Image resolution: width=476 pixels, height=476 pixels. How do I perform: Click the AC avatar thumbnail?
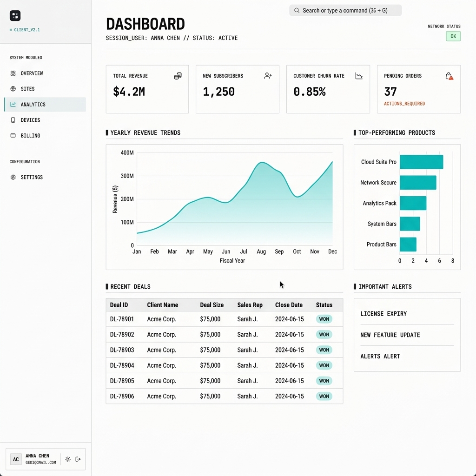pyautogui.click(x=15, y=459)
